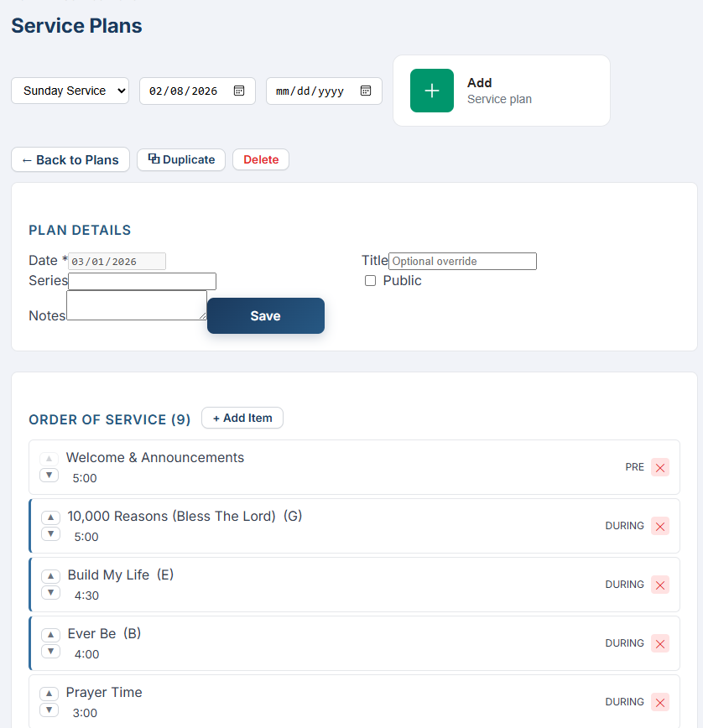Click the Title optional override field
The image size is (703, 728).
click(462, 261)
